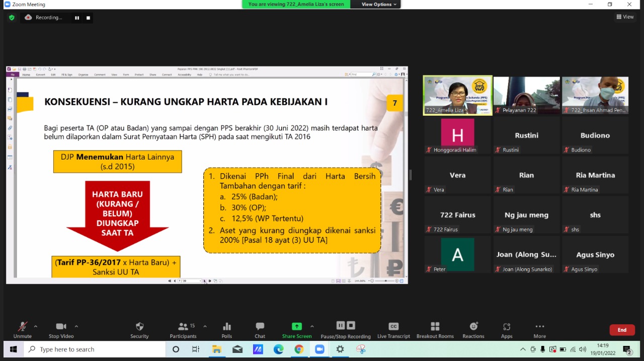
Task: Open the More menu in toolbar
Action: click(x=539, y=330)
